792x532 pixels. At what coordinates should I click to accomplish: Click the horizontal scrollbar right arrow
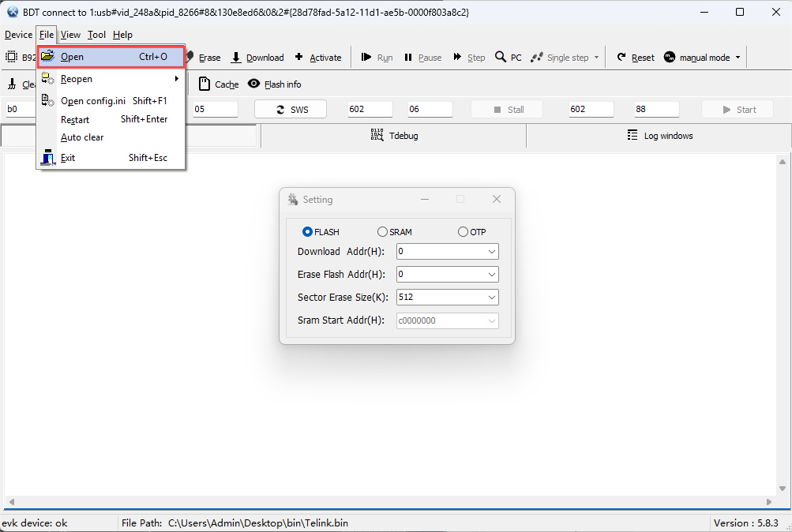point(769,502)
